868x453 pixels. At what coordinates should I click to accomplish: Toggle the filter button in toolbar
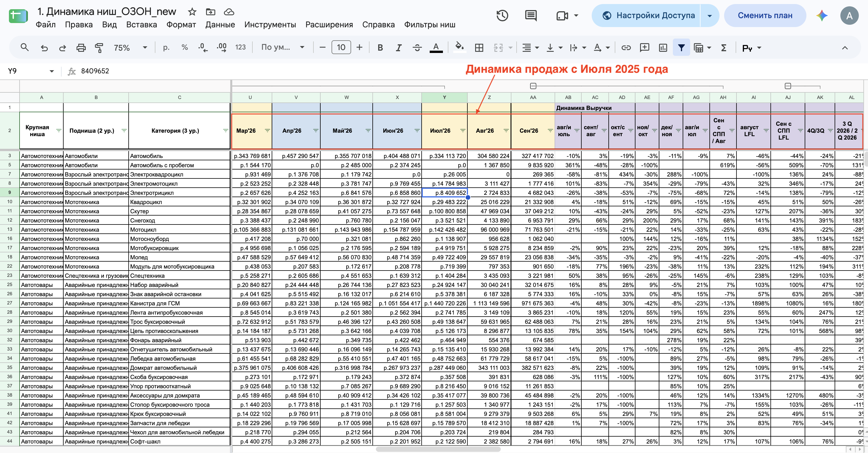[681, 47]
